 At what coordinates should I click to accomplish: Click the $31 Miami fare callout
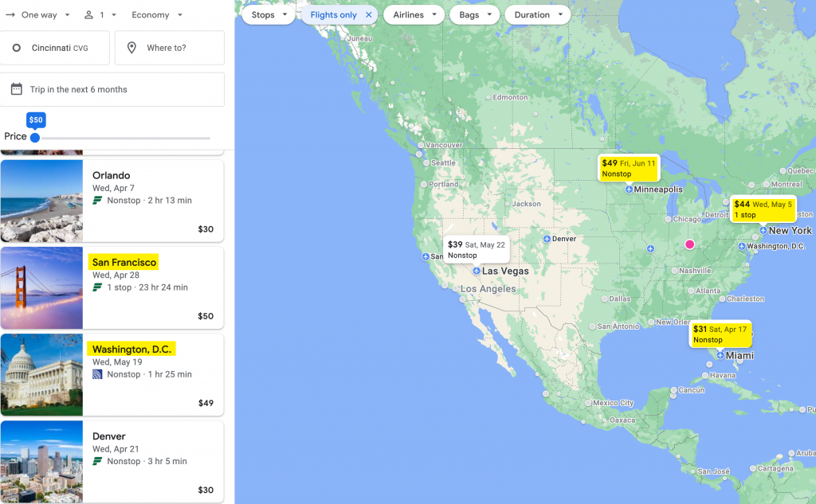720,334
